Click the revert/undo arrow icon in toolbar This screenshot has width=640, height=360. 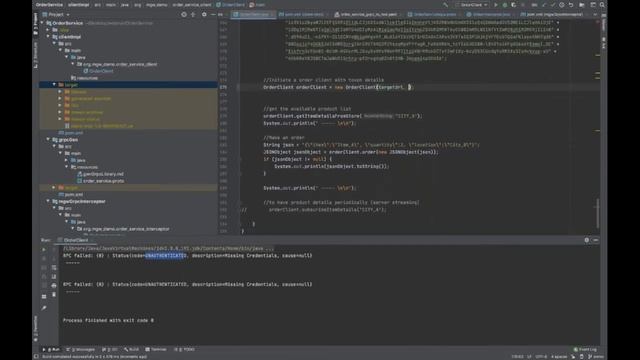571,5
